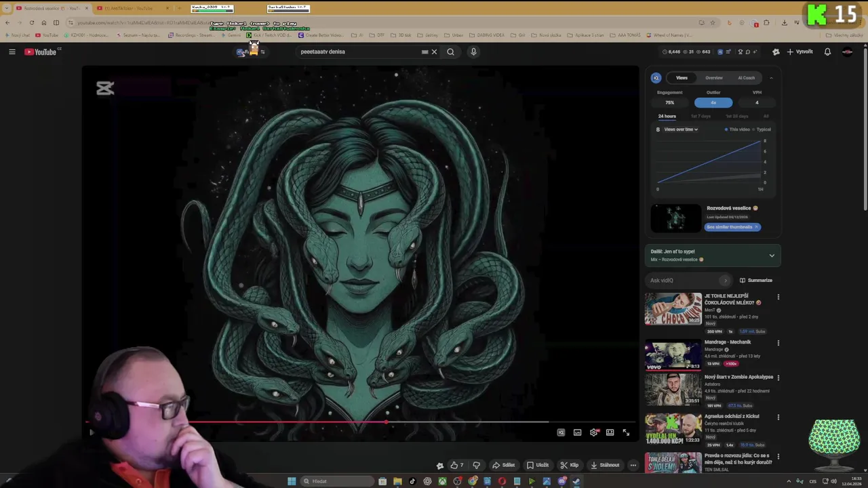Open the Rozvodová veselice thumbnail preview
This screenshot has width=868, height=488.
pos(675,218)
